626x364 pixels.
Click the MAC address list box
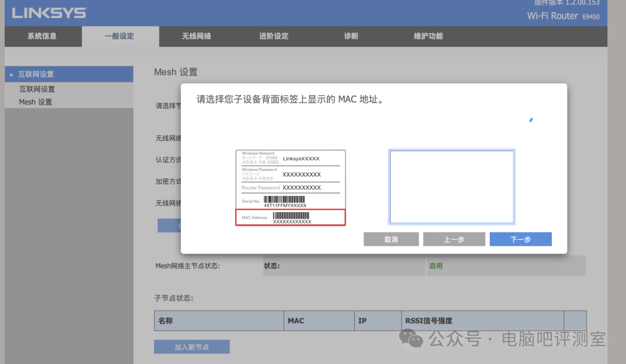[x=452, y=187]
